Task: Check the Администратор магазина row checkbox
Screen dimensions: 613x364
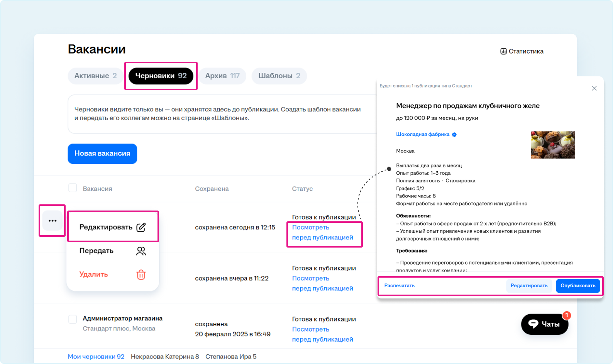Action: [x=73, y=319]
